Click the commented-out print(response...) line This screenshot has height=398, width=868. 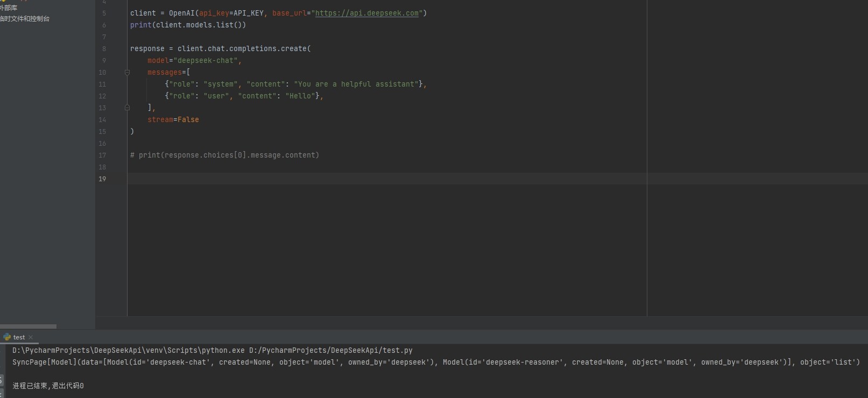(x=224, y=155)
